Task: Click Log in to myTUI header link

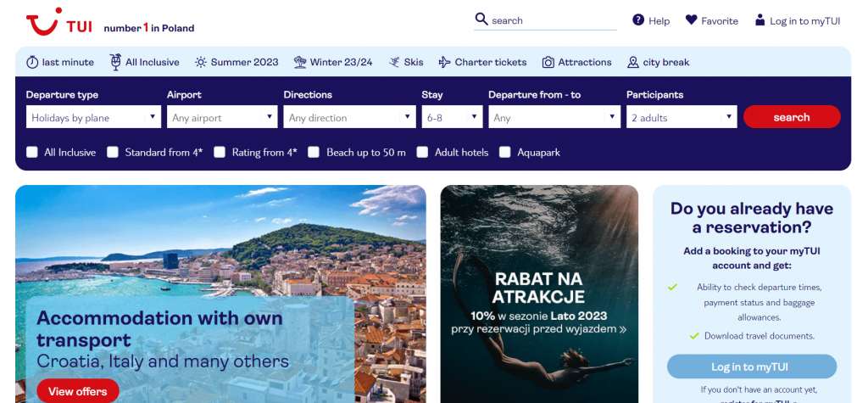Action: (x=798, y=20)
